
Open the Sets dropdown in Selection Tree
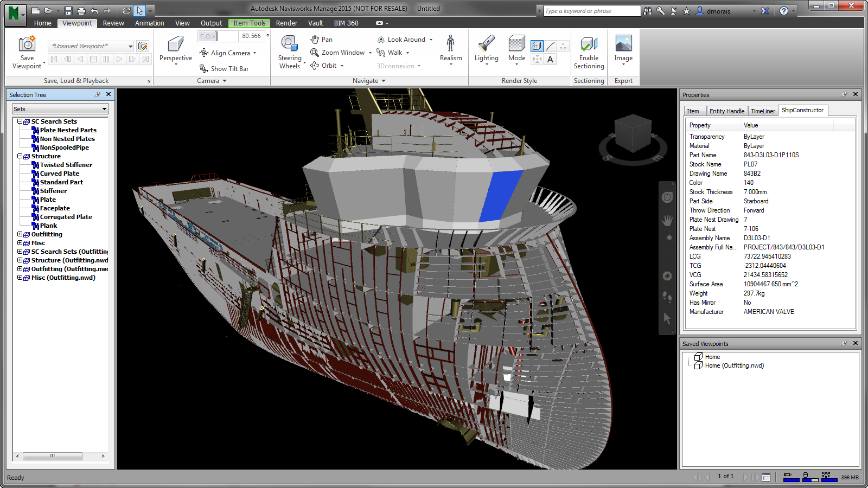(x=60, y=109)
